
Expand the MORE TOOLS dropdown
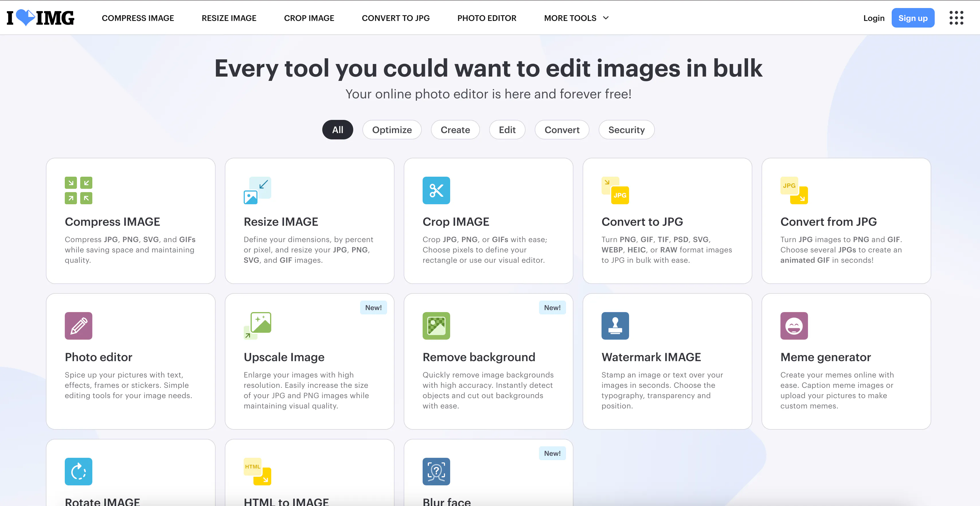[576, 17]
